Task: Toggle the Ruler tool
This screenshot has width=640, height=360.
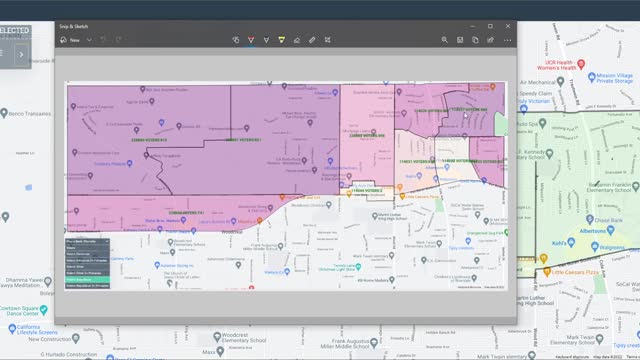Action: (312, 40)
